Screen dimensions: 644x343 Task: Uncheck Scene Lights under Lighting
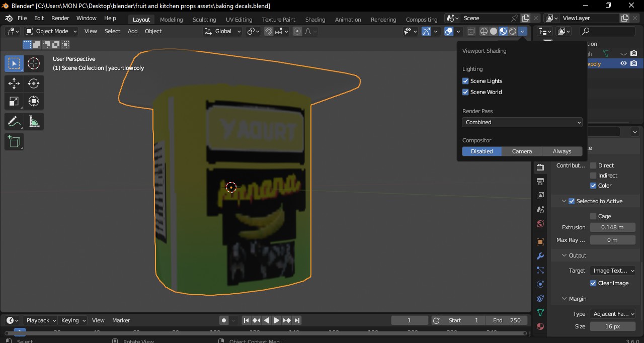coord(465,80)
